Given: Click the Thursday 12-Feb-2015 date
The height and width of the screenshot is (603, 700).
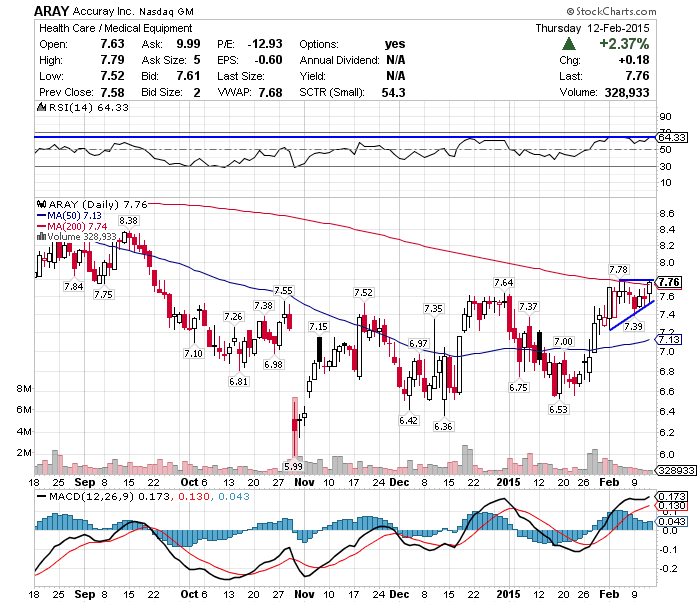Looking at the screenshot, I should [592, 28].
